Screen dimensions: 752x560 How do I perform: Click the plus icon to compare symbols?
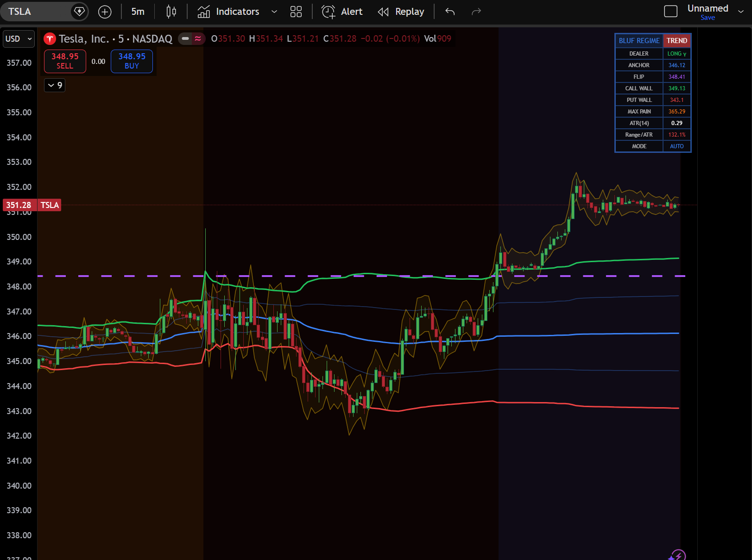click(x=105, y=12)
